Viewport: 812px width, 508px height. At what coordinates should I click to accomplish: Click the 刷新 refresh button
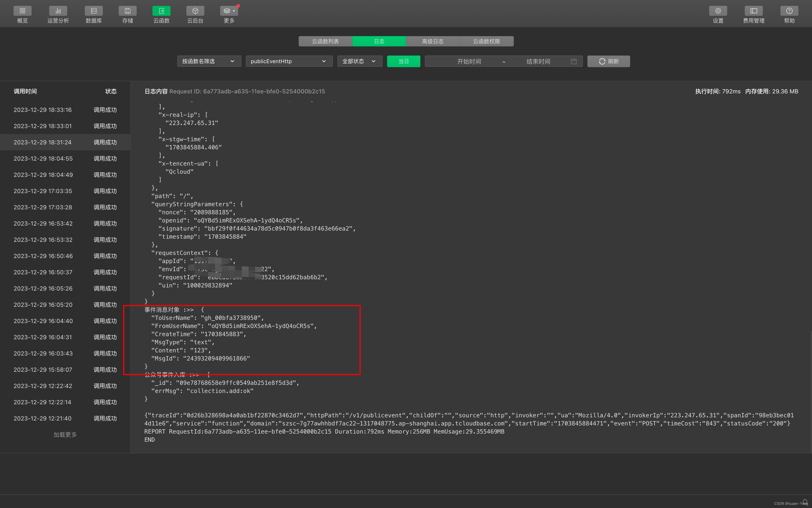point(608,61)
